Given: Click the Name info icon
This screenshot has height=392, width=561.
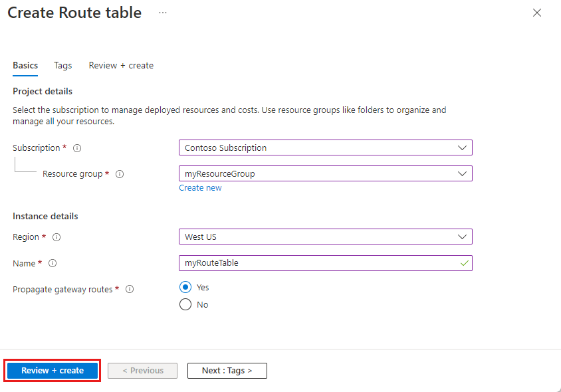Looking at the screenshot, I should tap(52, 263).
